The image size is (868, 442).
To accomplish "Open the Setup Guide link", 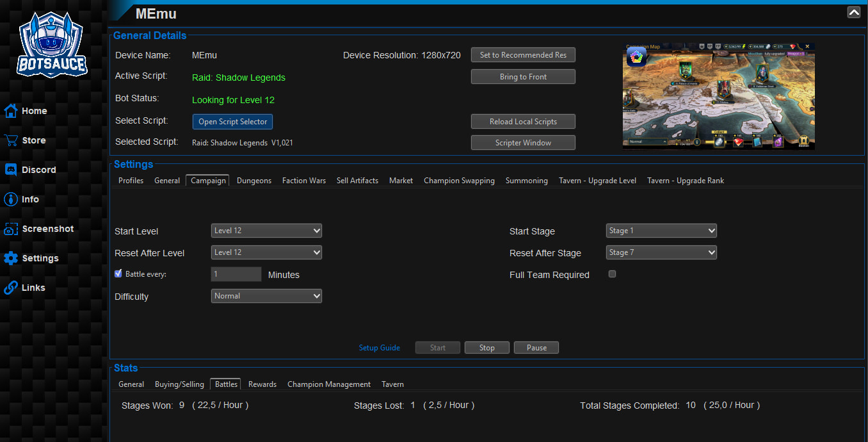I will click(379, 348).
